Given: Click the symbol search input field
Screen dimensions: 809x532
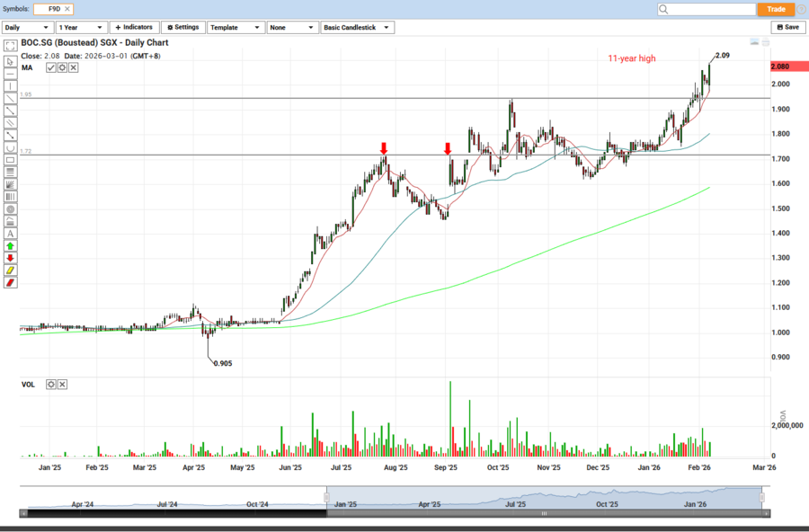Looking at the screenshot, I should 706,9.
